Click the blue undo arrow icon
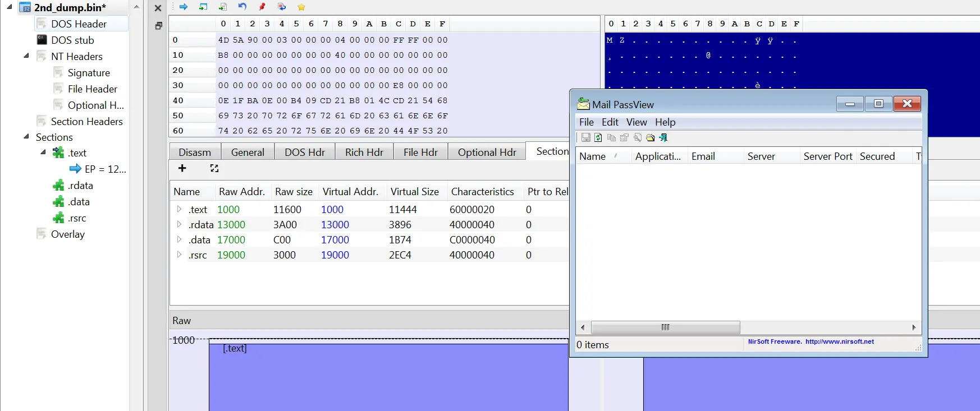 [242, 7]
